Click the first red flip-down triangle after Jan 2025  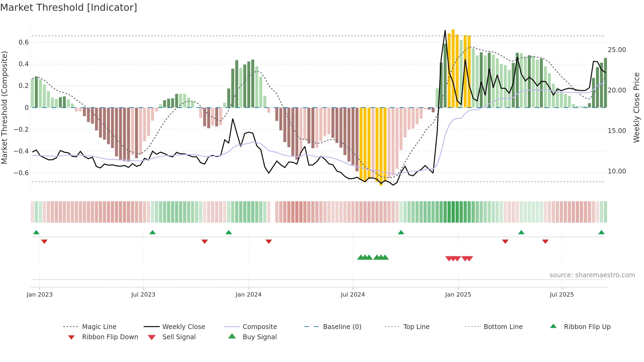click(505, 242)
